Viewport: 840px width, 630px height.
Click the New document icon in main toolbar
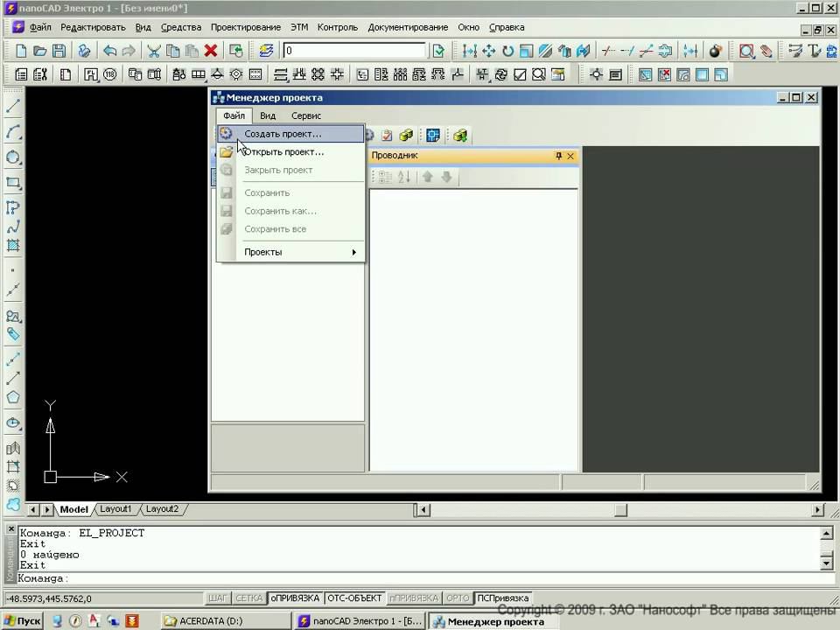coord(21,51)
